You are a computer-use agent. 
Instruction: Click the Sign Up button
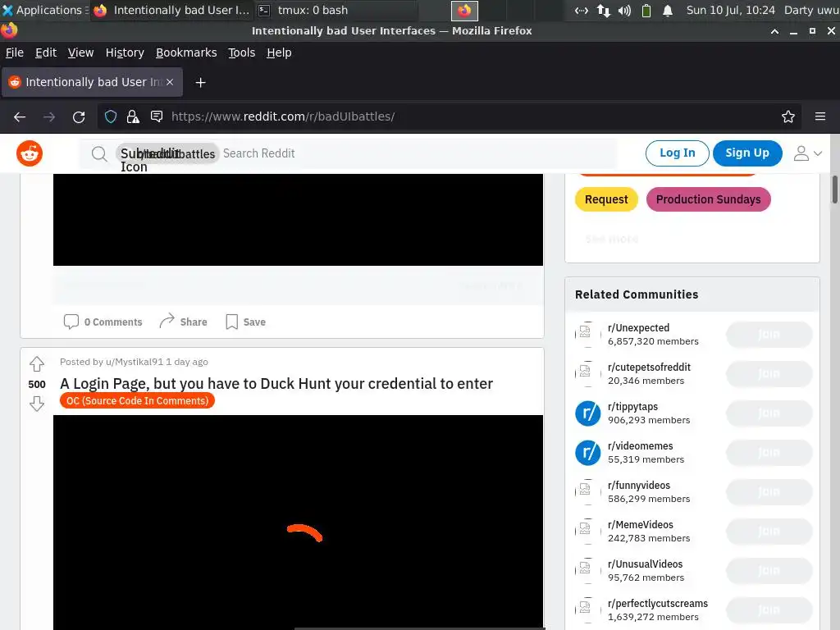pyautogui.click(x=747, y=153)
